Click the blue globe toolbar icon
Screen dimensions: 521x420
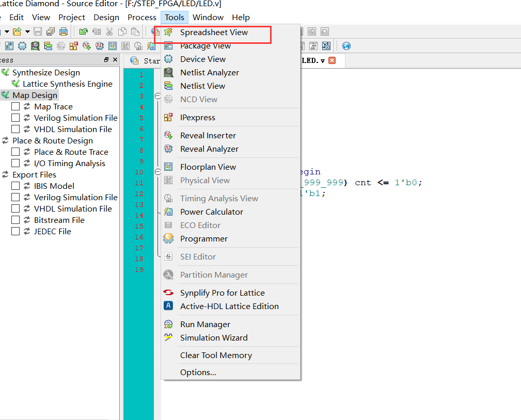[x=346, y=46]
